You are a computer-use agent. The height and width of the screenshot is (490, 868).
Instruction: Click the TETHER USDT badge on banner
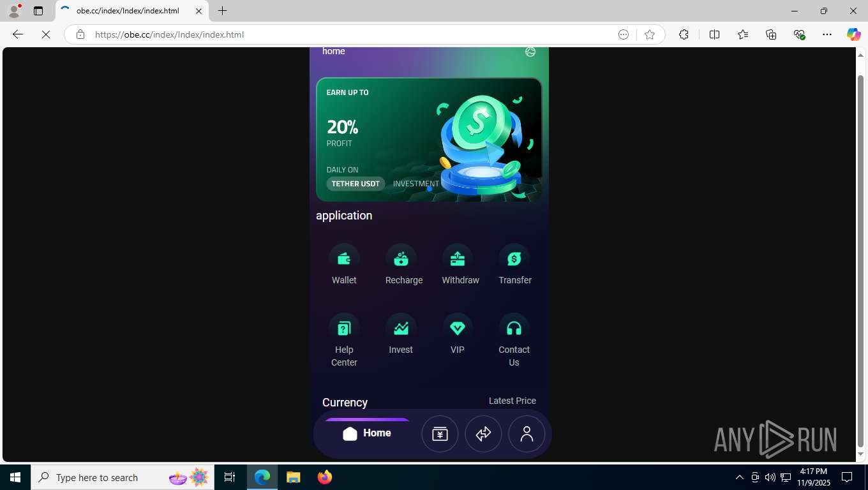point(355,184)
